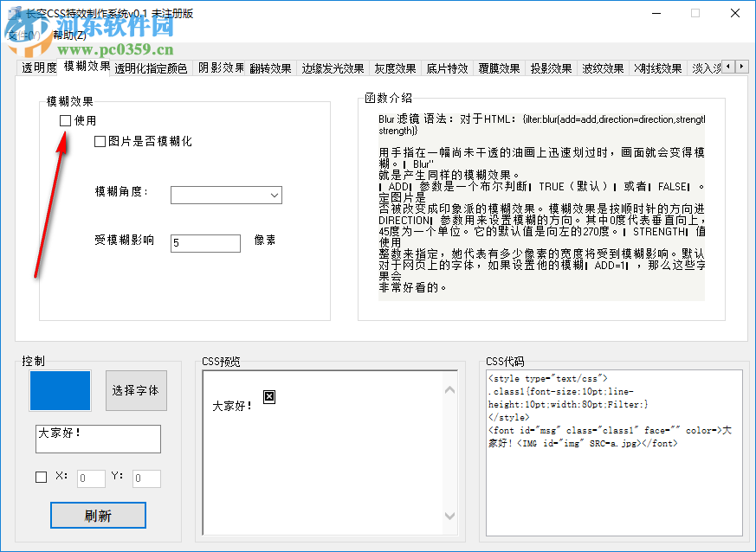Select the 覆膜效果 tab
The height and width of the screenshot is (552, 756).
point(498,67)
